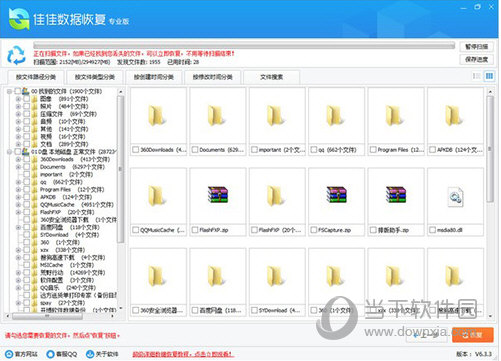The height and width of the screenshot is (361, 501).
Task: Check the Documents thumbnail checkbox
Action: (195, 150)
